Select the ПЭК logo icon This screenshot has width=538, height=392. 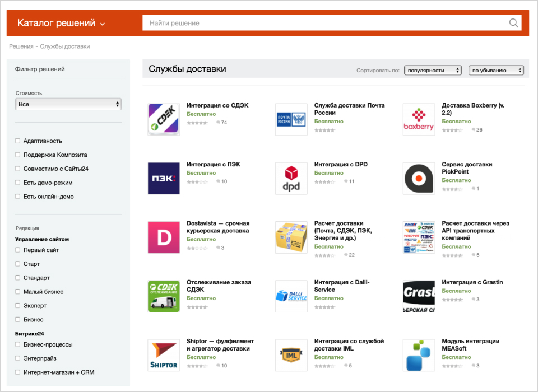point(164,178)
